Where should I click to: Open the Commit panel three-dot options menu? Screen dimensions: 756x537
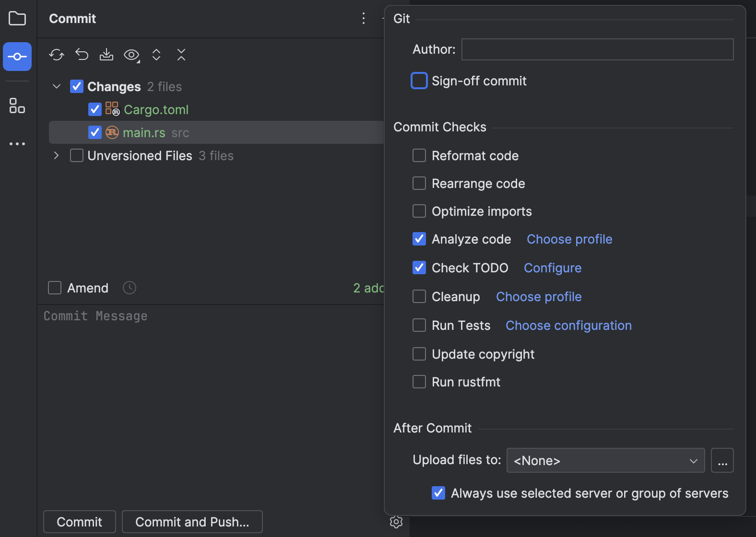tap(364, 19)
